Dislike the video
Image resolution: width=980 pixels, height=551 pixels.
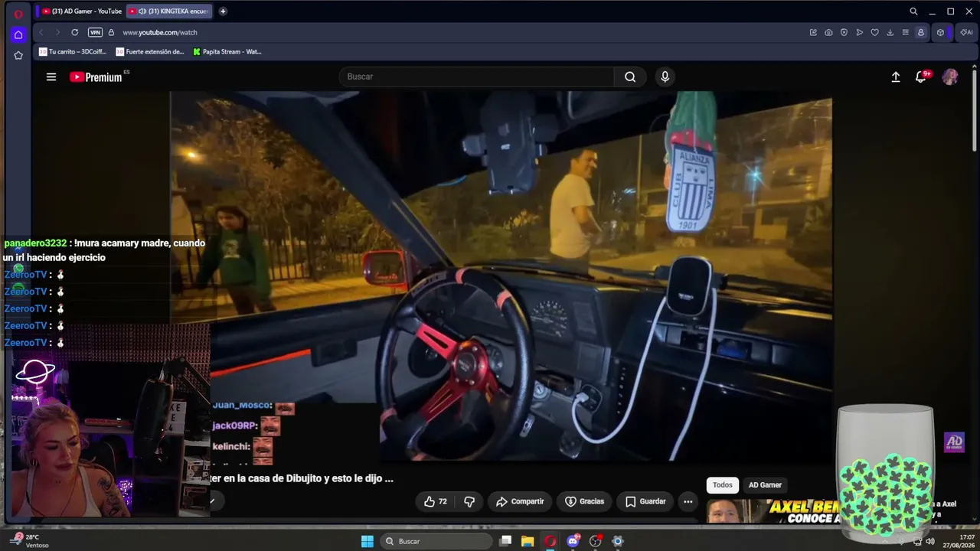coord(469,501)
